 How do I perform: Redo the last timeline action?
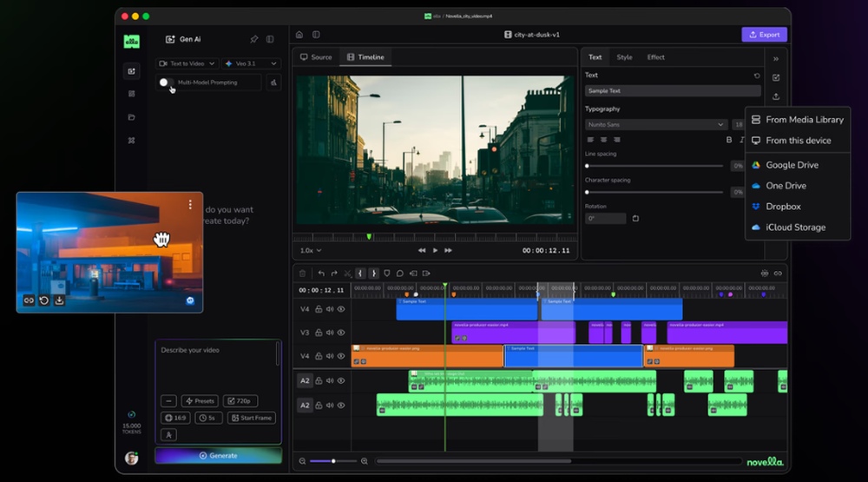click(x=334, y=273)
